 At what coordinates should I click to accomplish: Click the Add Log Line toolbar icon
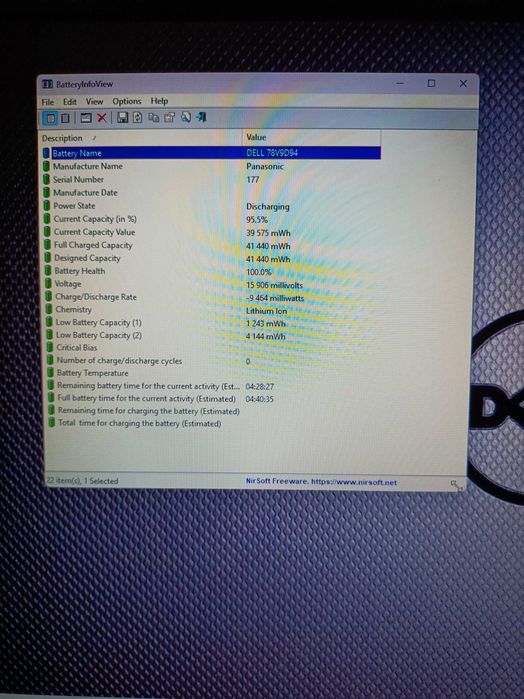[x=86, y=118]
